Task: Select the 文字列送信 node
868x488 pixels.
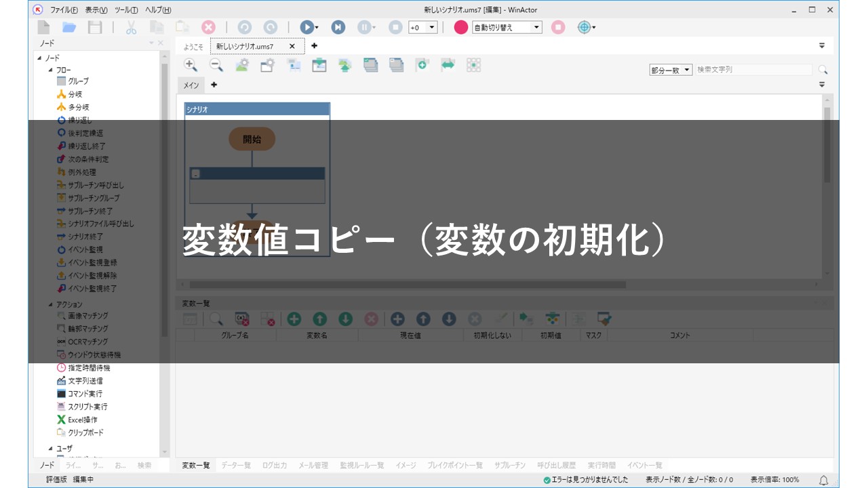Action: (80, 381)
